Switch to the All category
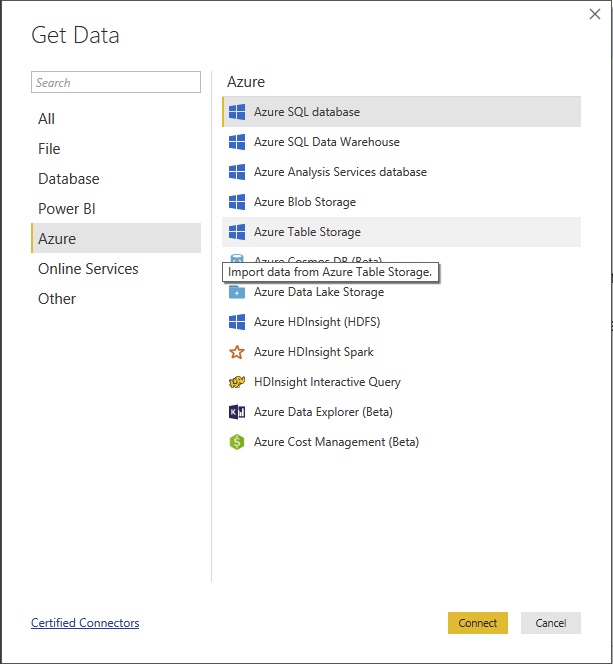Screen dimensions: 613x664 click(116, 119)
